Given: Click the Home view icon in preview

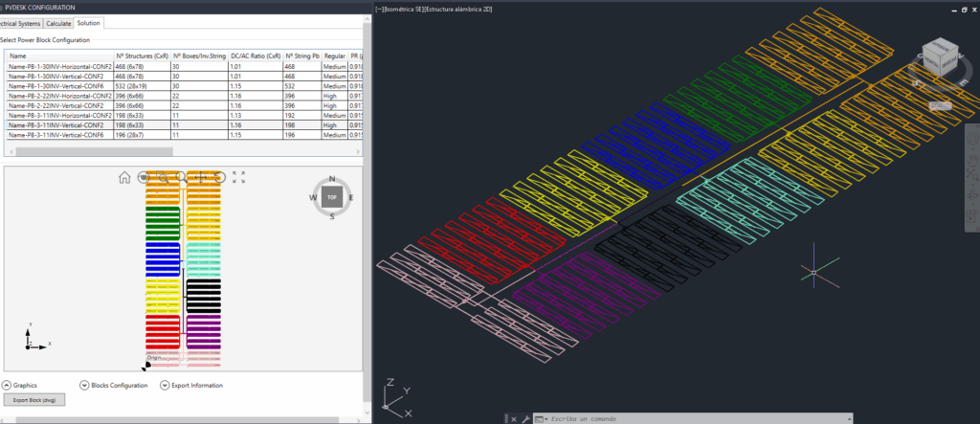Looking at the screenshot, I should (124, 177).
